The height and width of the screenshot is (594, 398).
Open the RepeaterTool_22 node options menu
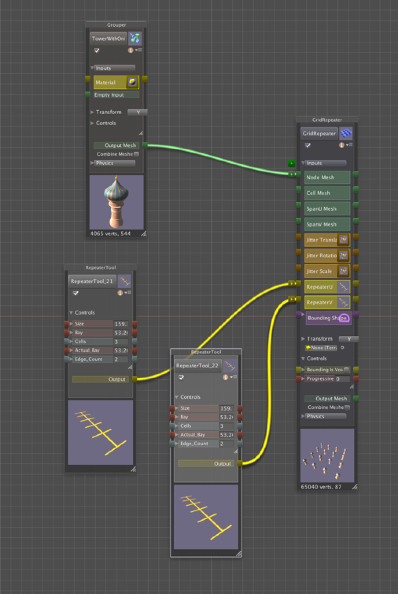pyautogui.click(x=233, y=377)
